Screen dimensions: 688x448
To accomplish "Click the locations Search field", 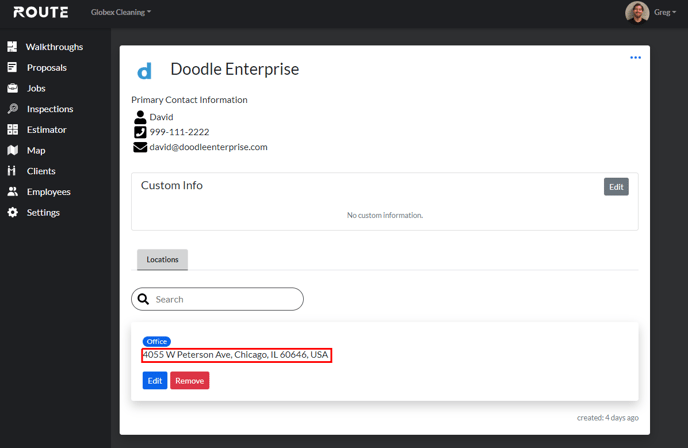I will point(217,299).
